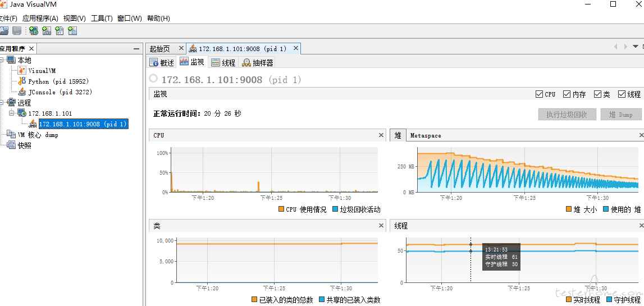Click the 线程 chart panel title

click(x=401, y=226)
